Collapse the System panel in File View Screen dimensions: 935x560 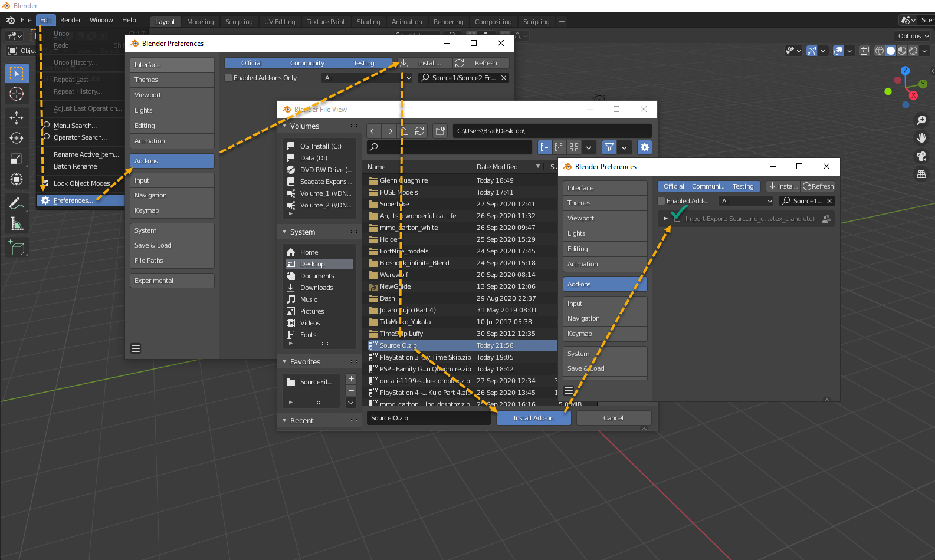tap(285, 232)
